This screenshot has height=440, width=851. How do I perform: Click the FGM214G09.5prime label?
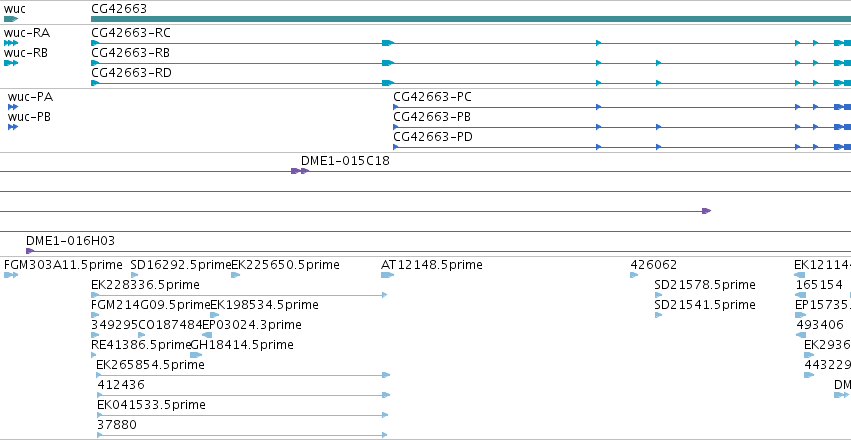point(150,305)
